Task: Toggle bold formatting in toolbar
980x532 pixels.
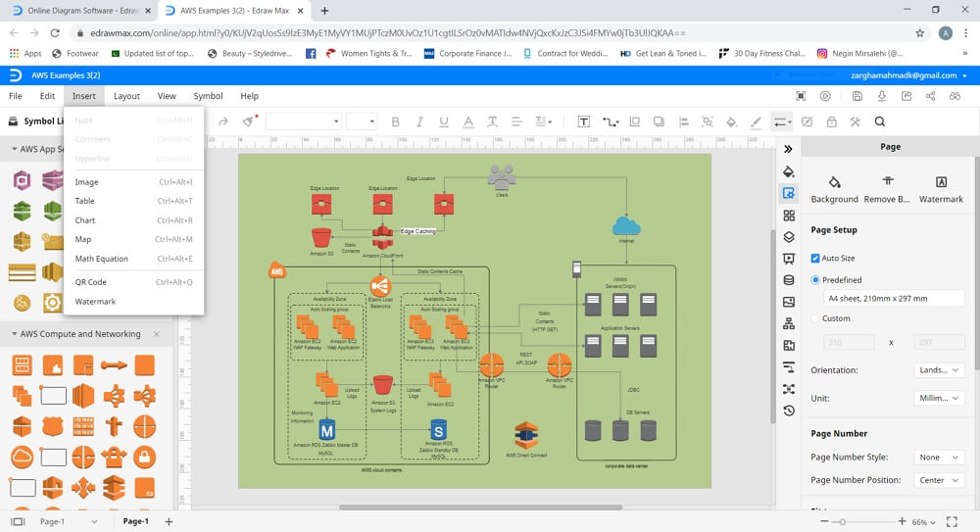Action: pyautogui.click(x=395, y=121)
